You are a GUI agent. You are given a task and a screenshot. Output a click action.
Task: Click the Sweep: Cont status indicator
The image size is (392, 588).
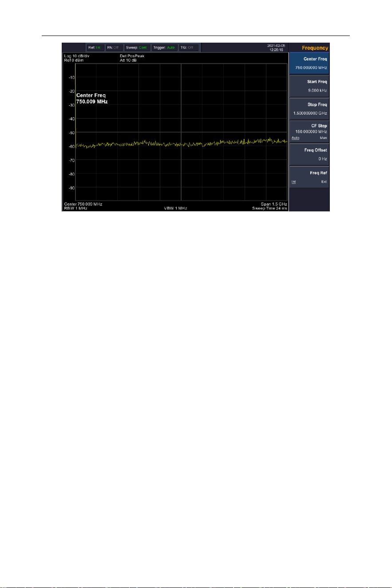click(x=137, y=48)
